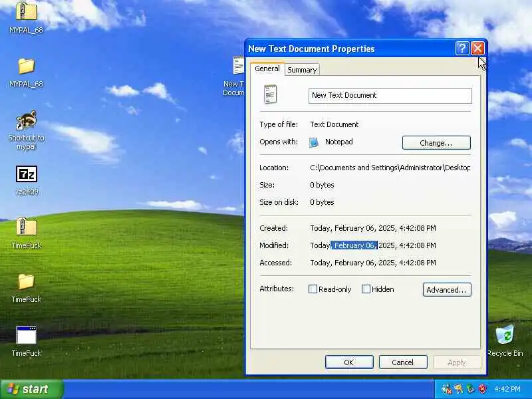The width and height of the screenshot is (532, 399).
Task: Select the TimeFuck application window icon
Action: coord(26,335)
